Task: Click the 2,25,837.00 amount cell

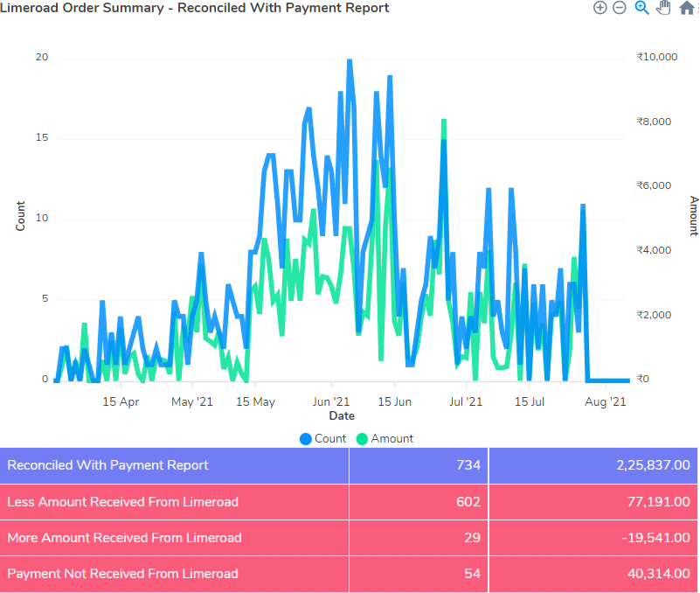Action: (593, 465)
